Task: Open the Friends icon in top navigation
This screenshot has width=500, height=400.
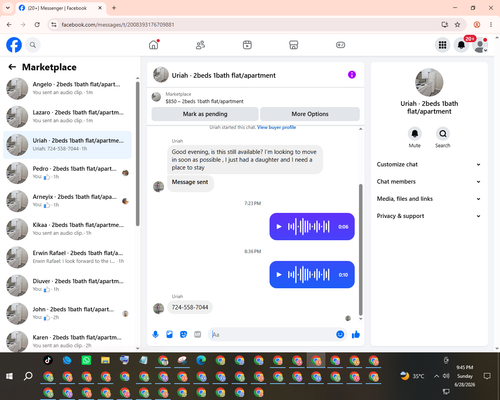Action: click(x=200, y=45)
